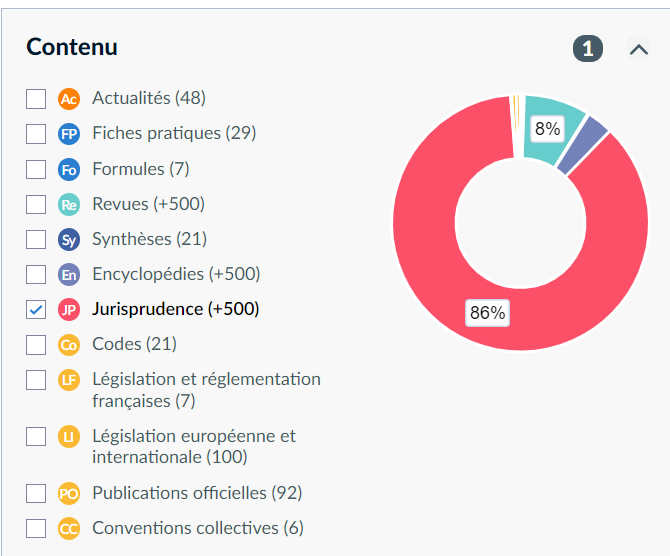
Task: Click the blue FP Fiches pratiques icon
Action: (69, 134)
